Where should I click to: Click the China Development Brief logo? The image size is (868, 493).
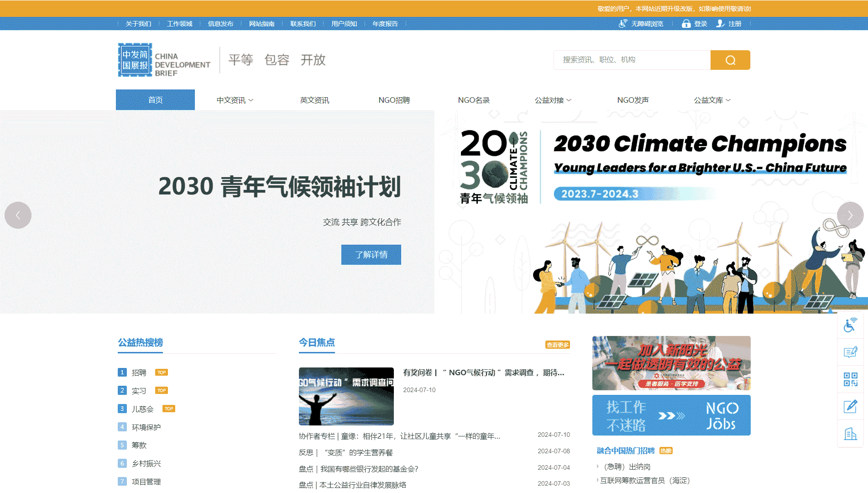point(164,60)
